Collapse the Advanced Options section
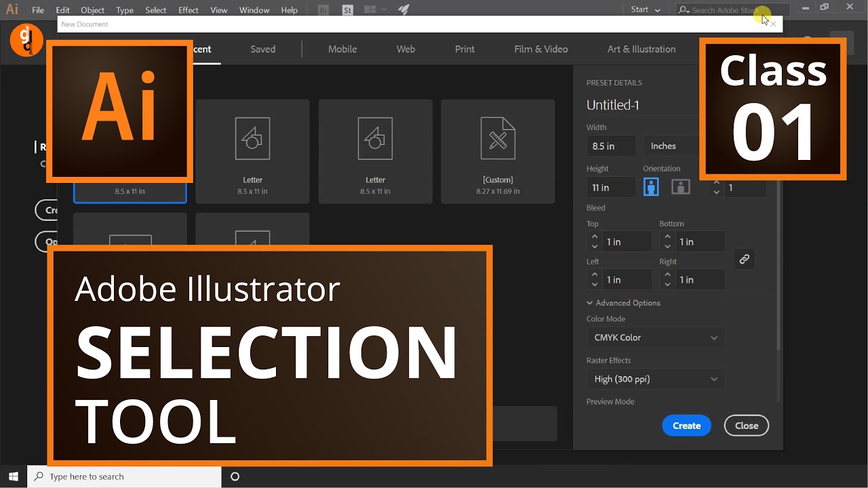Viewport: 868px width, 488px height. [x=623, y=303]
